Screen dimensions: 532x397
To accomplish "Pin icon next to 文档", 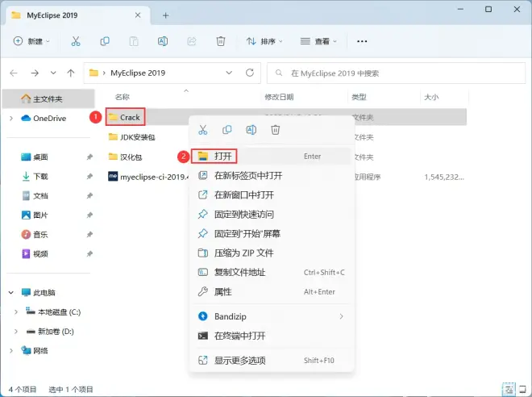I will (x=89, y=195).
